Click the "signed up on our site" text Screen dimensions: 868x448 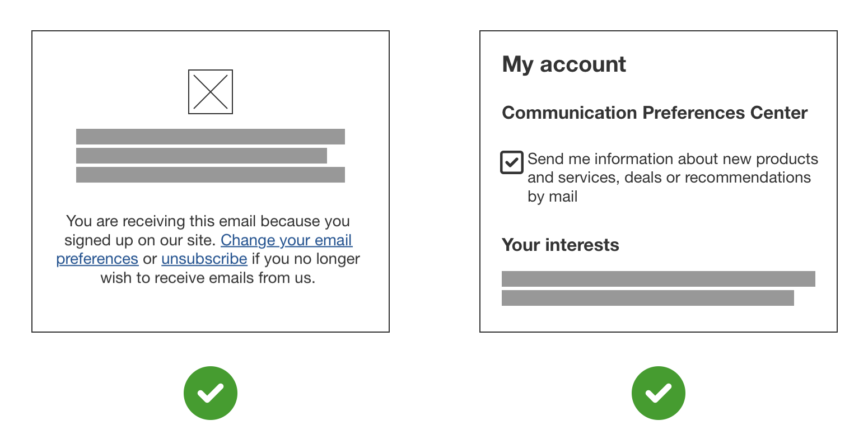[x=140, y=240]
